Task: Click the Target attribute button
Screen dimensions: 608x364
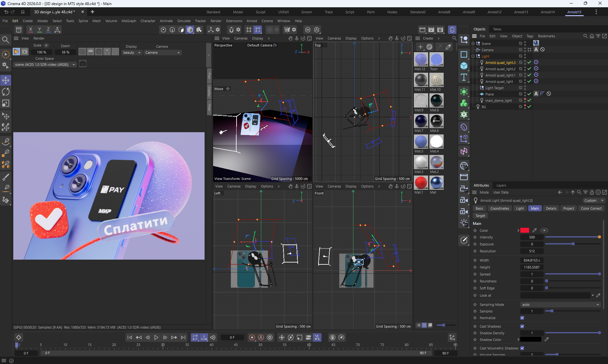Action: (x=480, y=216)
